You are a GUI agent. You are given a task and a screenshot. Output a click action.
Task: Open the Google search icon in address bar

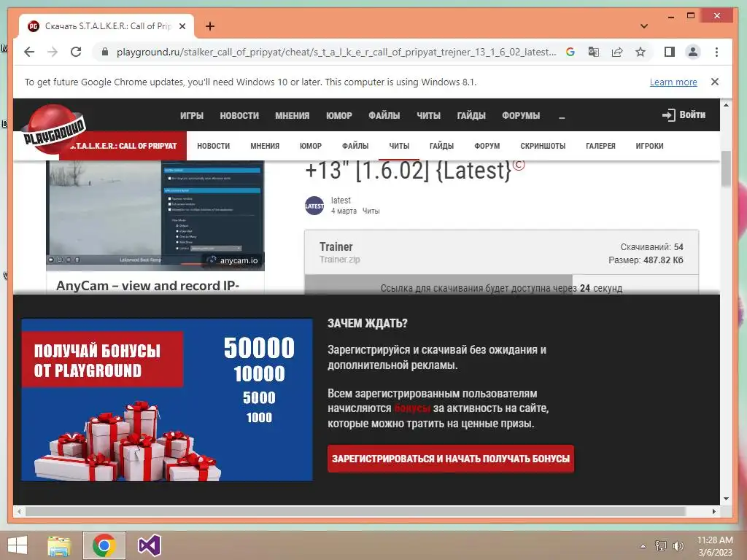pyautogui.click(x=570, y=52)
